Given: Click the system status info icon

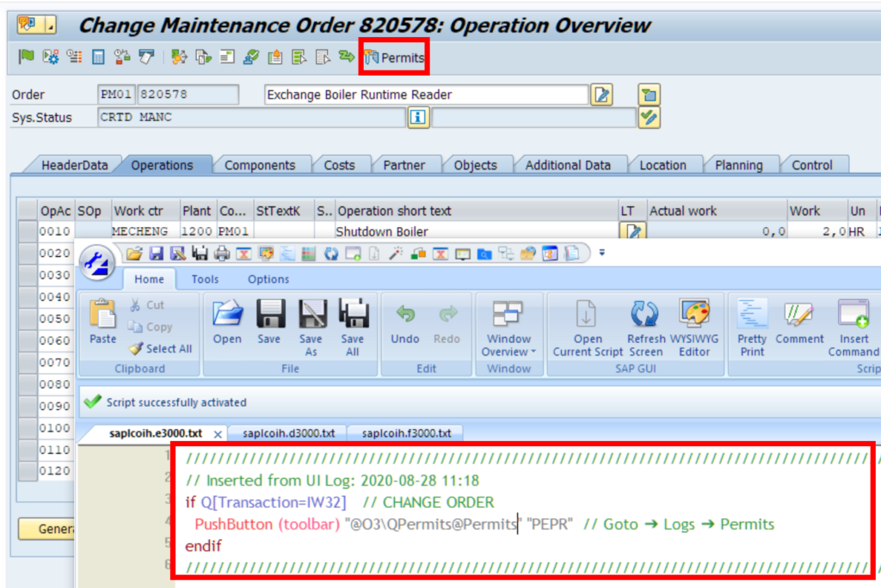Looking at the screenshot, I should coord(418,117).
